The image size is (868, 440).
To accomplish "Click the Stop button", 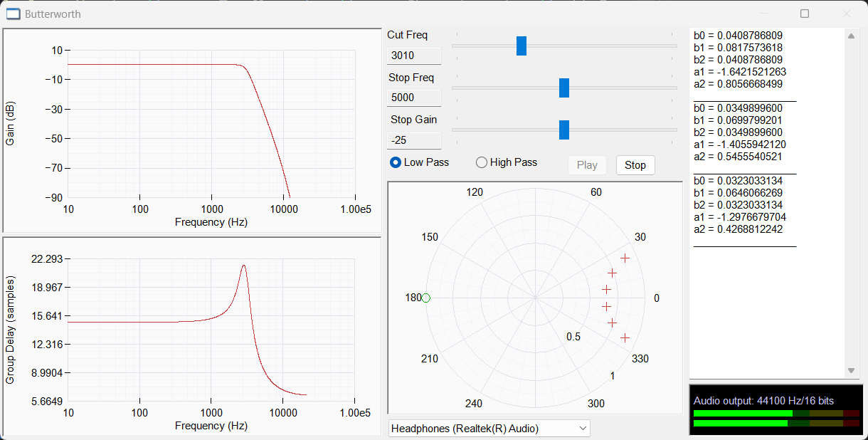I will 635,165.
